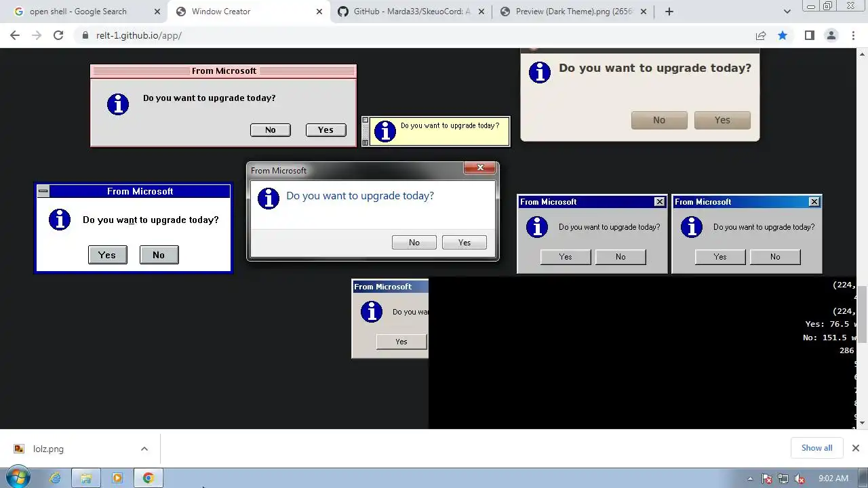This screenshot has width=868, height=488.
Task: Click Yes in pink-striped dialog
Action: [x=326, y=130]
